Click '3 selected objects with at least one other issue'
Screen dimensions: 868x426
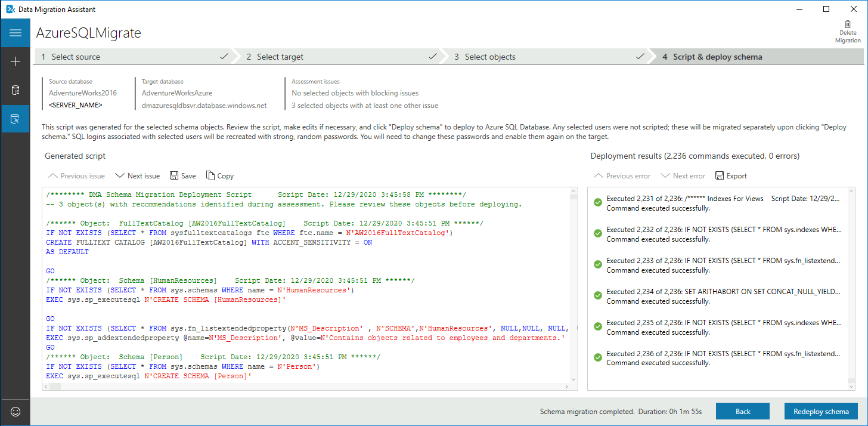(x=365, y=106)
